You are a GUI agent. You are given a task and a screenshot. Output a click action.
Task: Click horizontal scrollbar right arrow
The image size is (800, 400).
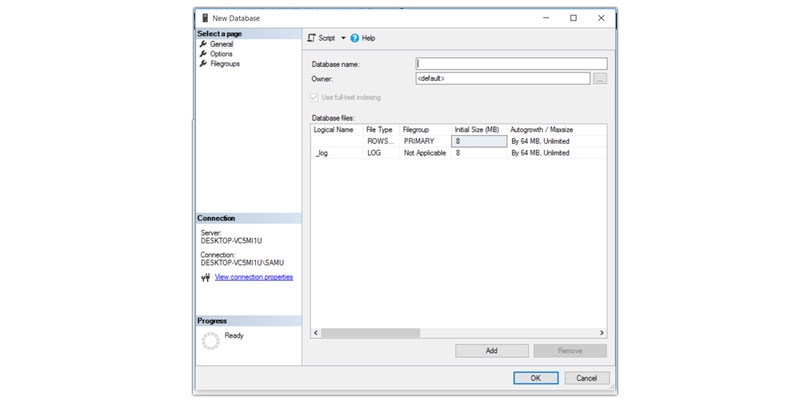click(x=602, y=333)
